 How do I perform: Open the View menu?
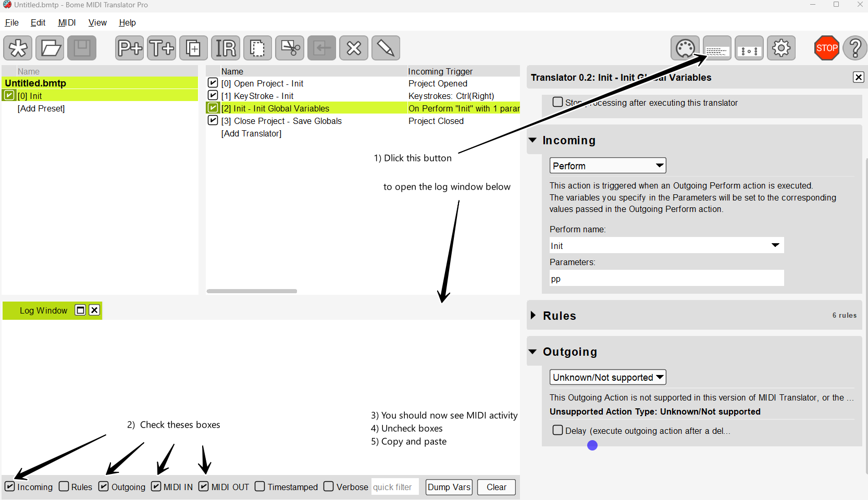97,22
